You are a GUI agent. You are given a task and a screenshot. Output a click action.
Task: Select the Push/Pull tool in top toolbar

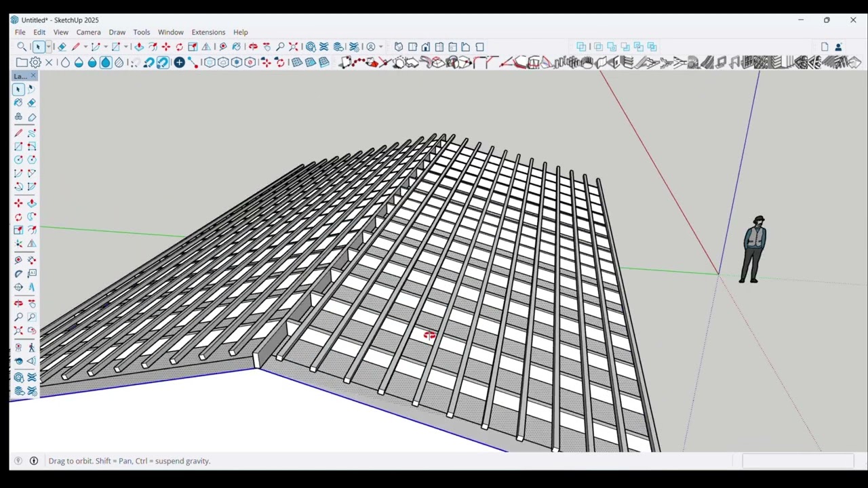tap(139, 47)
